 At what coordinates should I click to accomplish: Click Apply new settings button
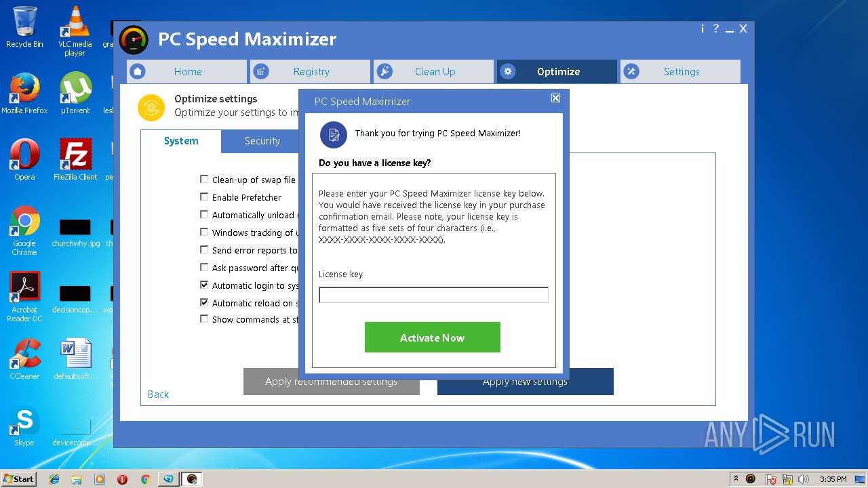point(525,382)
